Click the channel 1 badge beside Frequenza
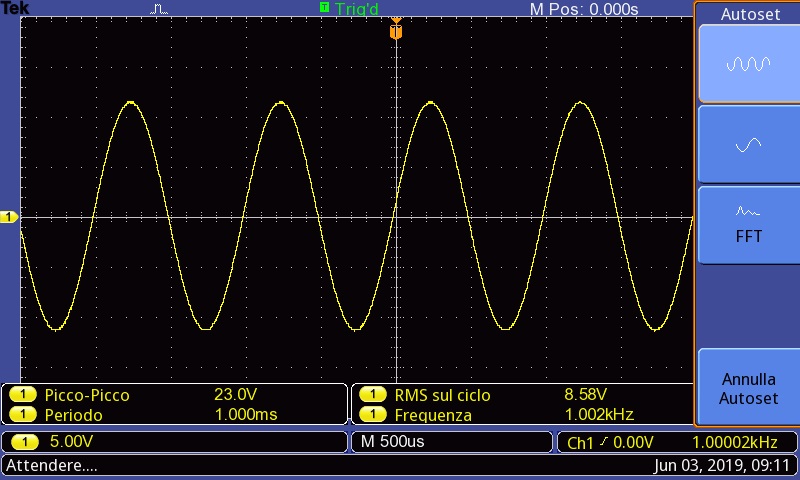 tap(373, 414)
